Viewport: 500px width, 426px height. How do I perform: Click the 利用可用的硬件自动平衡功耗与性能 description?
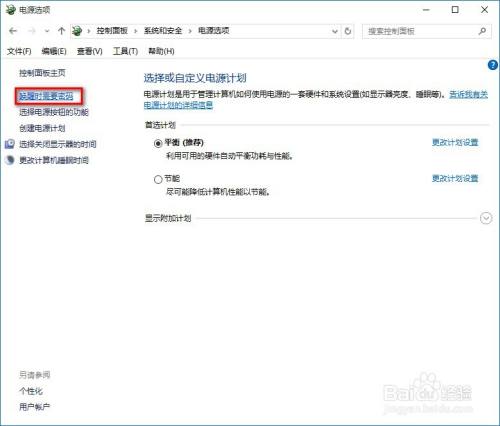[230, 156]
